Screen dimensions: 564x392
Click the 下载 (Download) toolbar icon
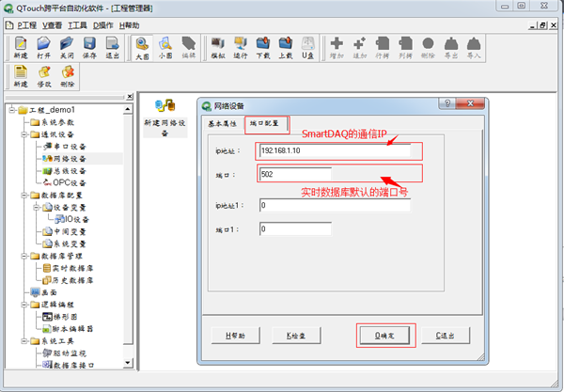coord(262,47)
